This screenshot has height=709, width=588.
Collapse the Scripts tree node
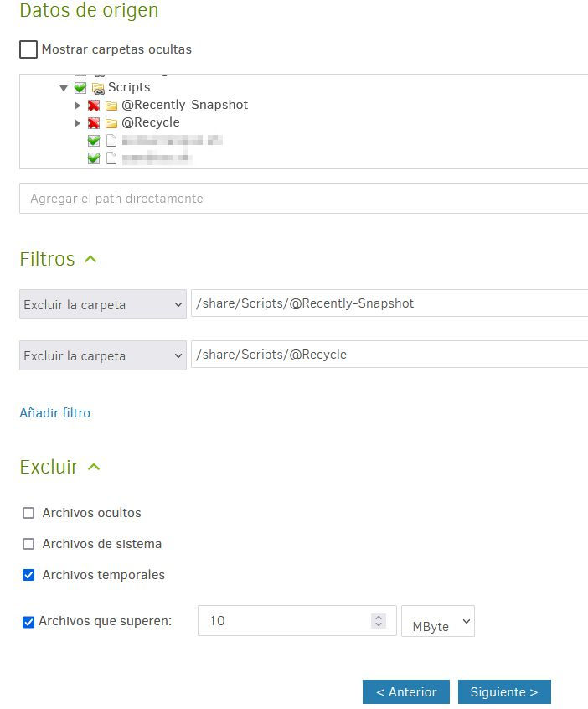coord(64,88)
